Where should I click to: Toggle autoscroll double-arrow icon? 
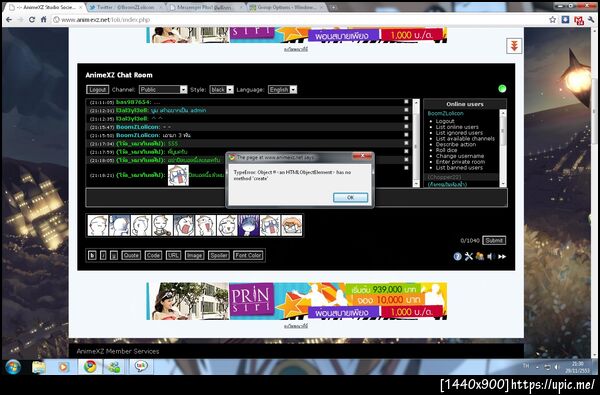pos(502,256)
